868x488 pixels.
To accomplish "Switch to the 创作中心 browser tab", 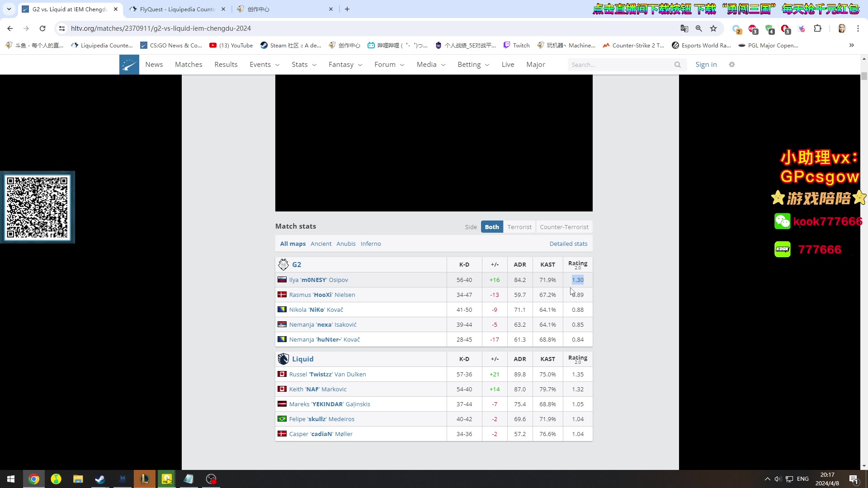I will tap(285, 9).
